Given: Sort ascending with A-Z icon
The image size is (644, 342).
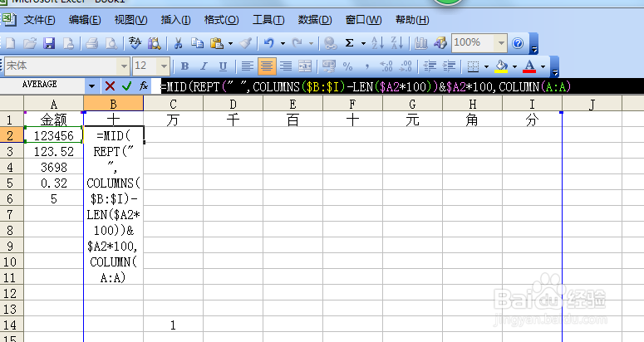Looking at the screenshot, I should [x=377, y=43].
